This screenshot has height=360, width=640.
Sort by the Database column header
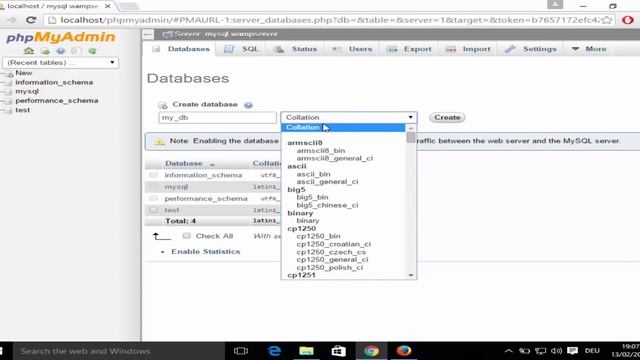tap(184, 163)
